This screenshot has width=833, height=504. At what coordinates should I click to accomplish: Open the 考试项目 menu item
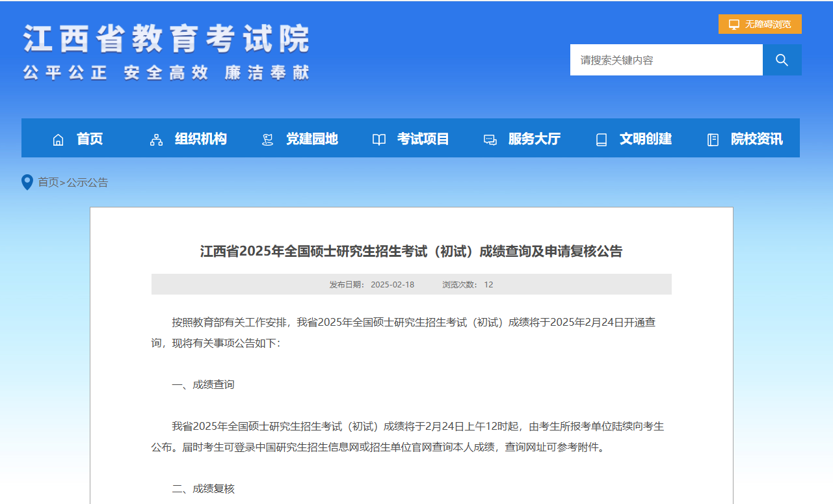click(423, 139)
